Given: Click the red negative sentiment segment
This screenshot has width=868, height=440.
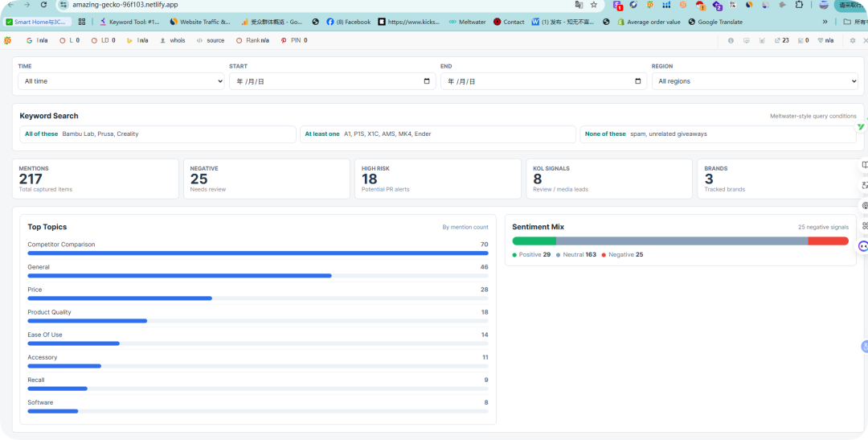Looking at the screenshot, I should pyautogui.click(x=828, y=241).
